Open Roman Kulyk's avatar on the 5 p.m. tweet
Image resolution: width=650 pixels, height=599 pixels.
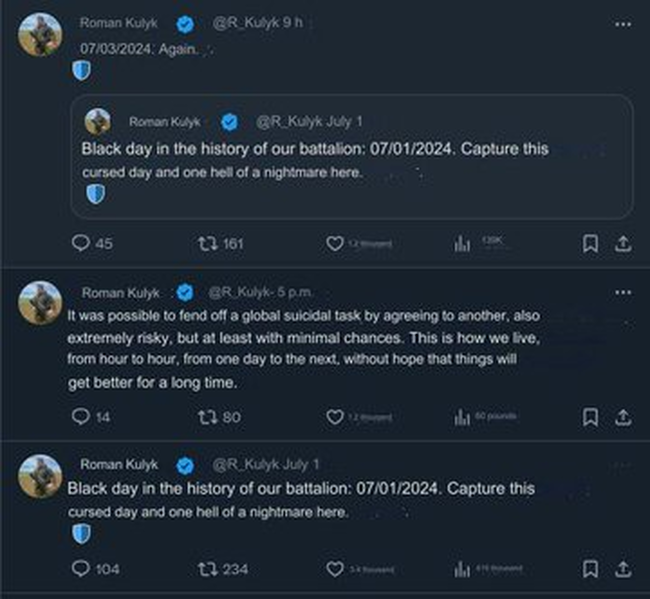(40, 303)
